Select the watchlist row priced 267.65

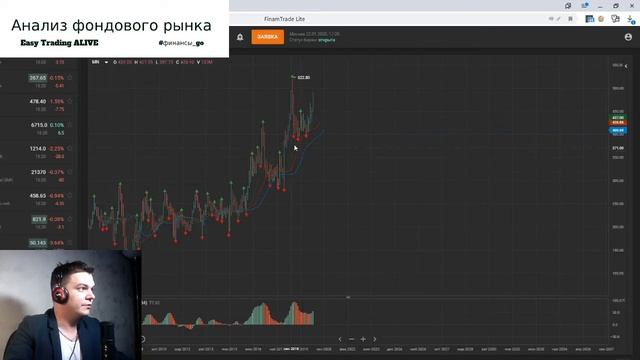[40, 82]
